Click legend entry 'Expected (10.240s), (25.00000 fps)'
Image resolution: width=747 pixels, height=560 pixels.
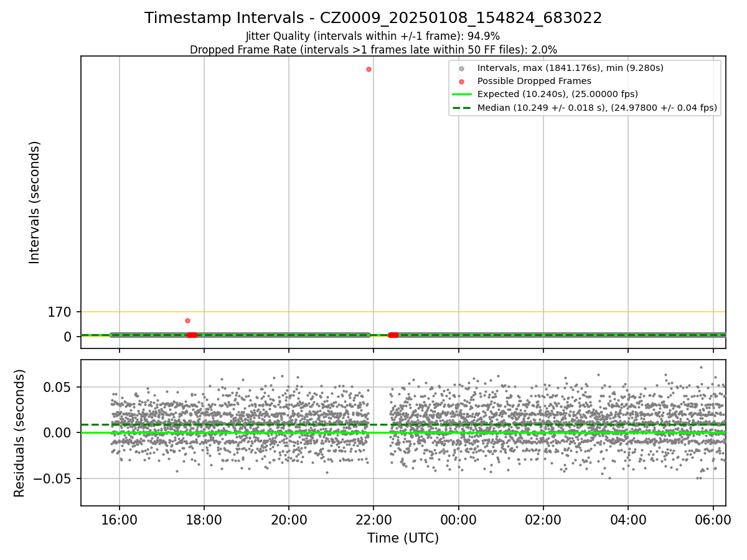point(558,94)
